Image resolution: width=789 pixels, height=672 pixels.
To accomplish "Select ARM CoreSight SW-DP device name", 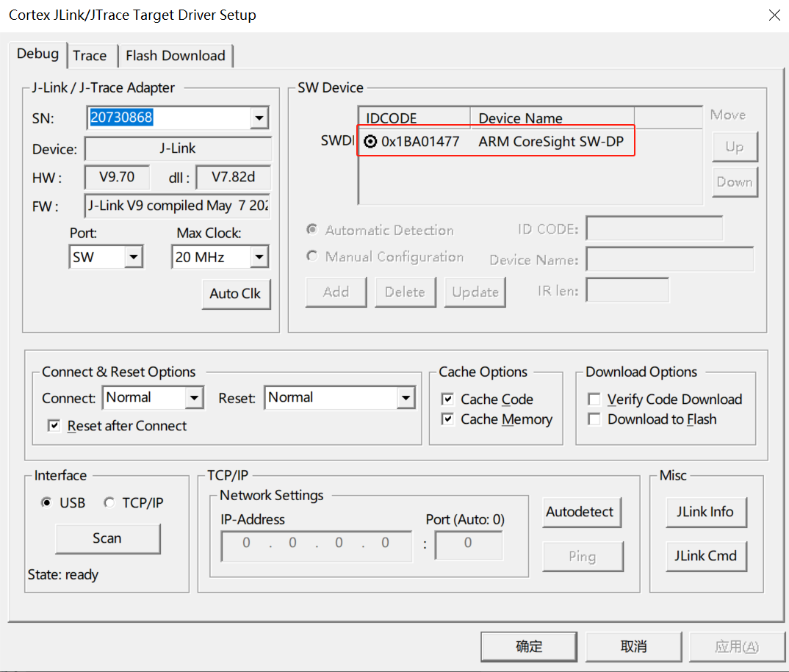I will click(x=551, y=141).
